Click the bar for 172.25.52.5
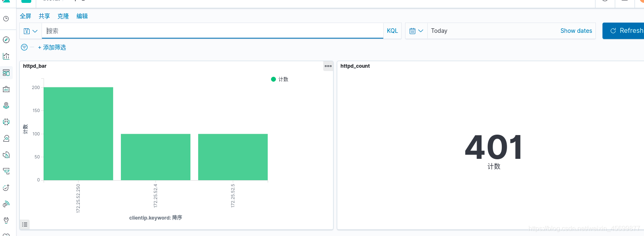Viewport: 644px width, 236px height. tap(233, 157)
